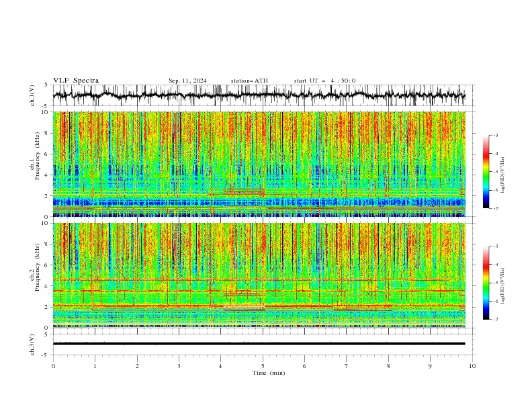Click the ch.1 "Frequency (kHz)" axis label
532x411 pixels.
click(38, 156)
